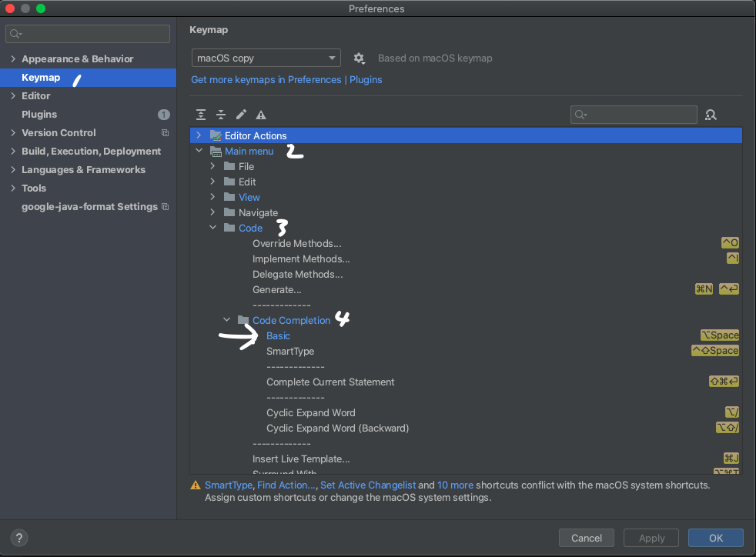Open Find Actions by Shortcut magnifier icon
756x557 pixels.
pyautogui.click(x=710, y=114)
